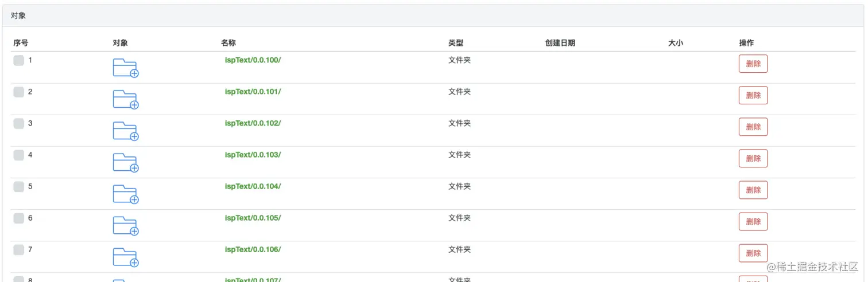Screen dimensions: 868x282
Task: Click the 名称 column header
Action: click(228, 43)
